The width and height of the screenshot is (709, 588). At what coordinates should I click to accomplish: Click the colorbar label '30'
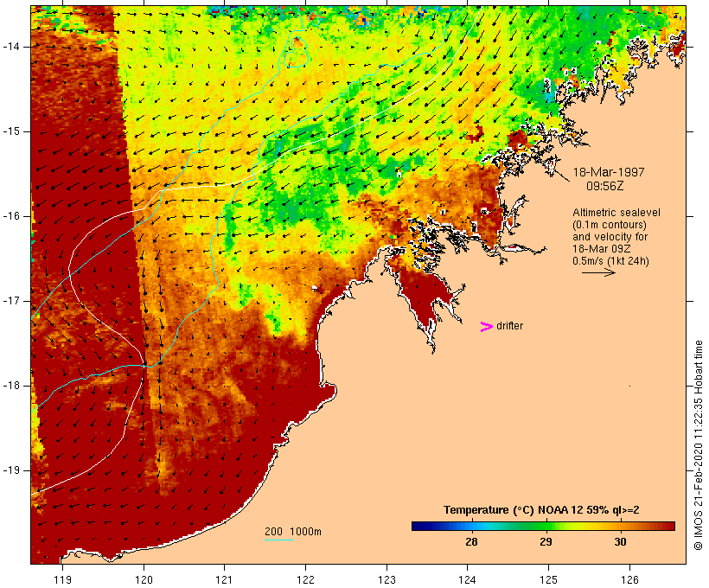click(x=621, y=541)
